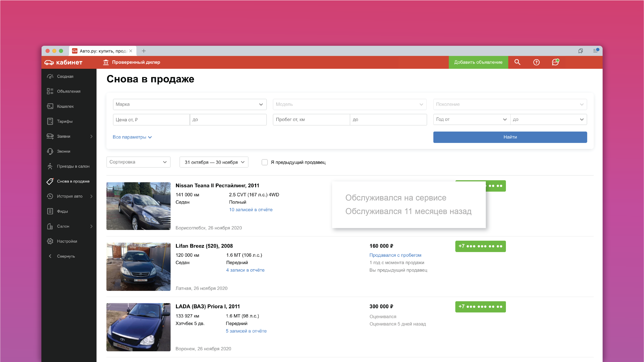Open LADA (ВАЗ) Priora I title
Viewport: 644px width, 362px height.
(x=207, y=307)
